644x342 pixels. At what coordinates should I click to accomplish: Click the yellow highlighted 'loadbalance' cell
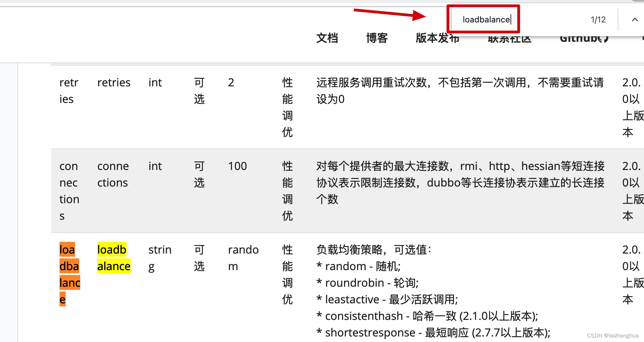tap(114, 258)
